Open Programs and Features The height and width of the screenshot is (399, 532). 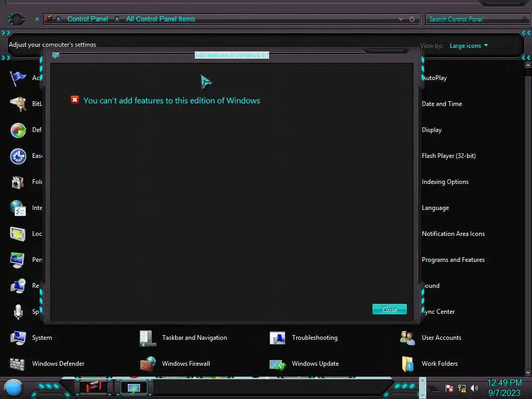click(453, 260)
